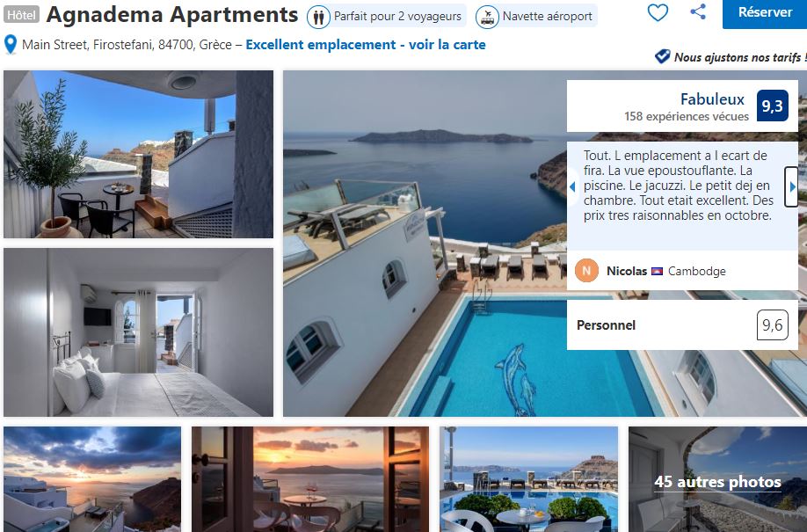Viewport: 807px width, 532px height.
Task: Click the two travelers icon
Action: pos(318,17)
